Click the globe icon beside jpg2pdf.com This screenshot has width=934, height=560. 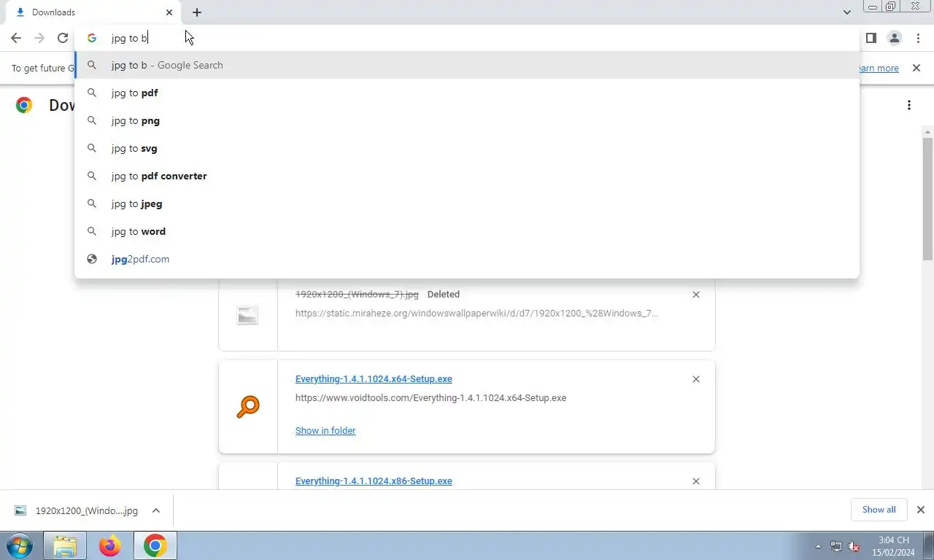(92, 259)
